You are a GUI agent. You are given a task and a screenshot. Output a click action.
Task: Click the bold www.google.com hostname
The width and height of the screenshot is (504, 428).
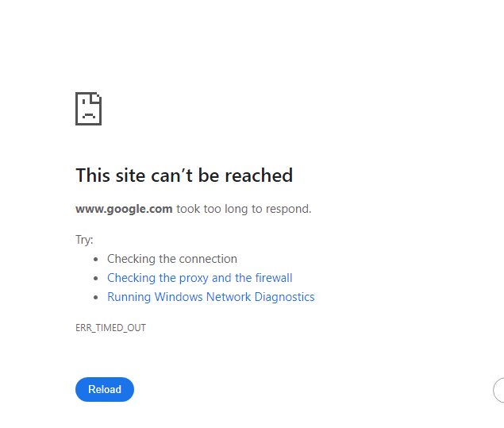click(124, 209)
